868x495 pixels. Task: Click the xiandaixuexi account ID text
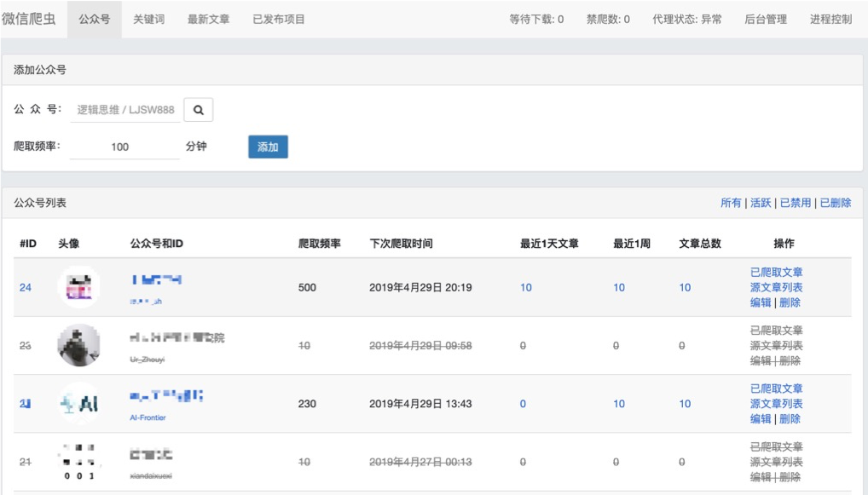151,475
